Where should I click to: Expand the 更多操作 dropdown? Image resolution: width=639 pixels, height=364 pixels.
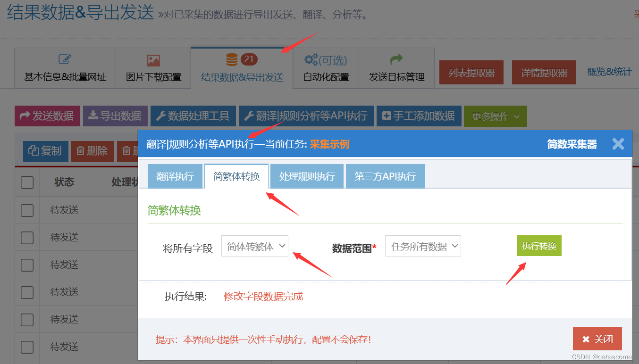496,116
